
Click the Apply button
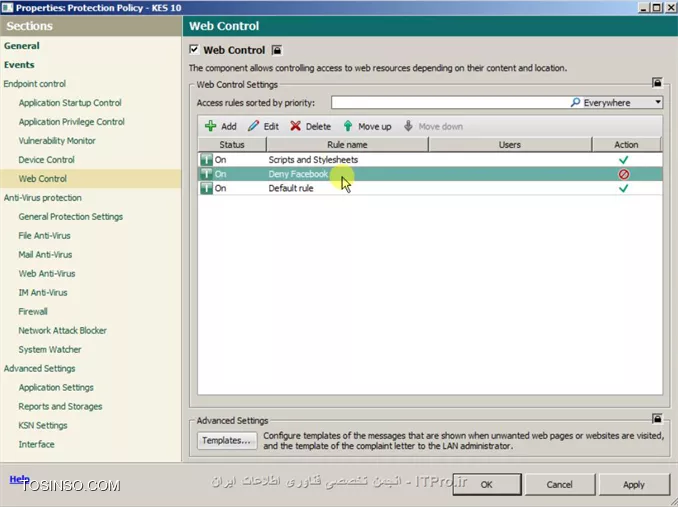click(x=634, y=485)
